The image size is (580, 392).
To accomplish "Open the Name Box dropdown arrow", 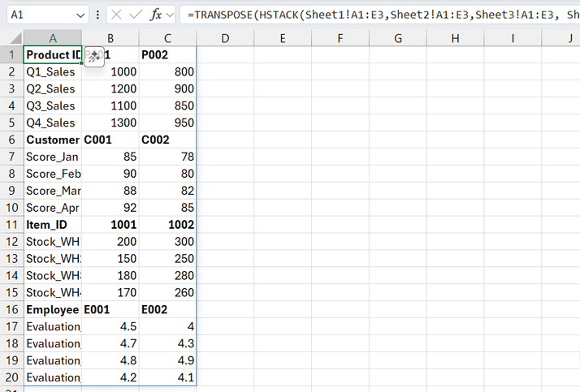I will [80, 15].
